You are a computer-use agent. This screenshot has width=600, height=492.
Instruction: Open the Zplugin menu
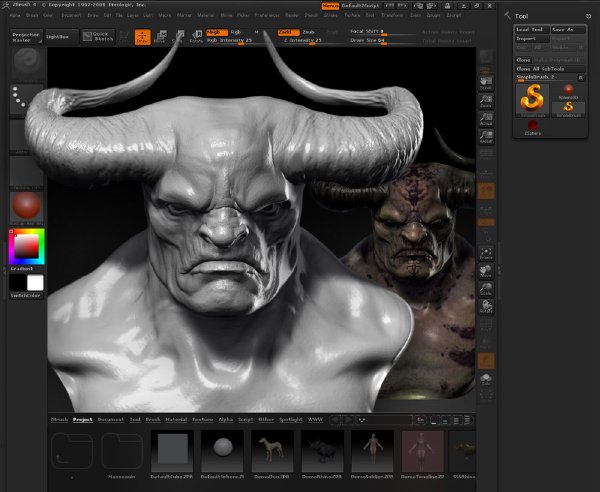click(433, 15)
